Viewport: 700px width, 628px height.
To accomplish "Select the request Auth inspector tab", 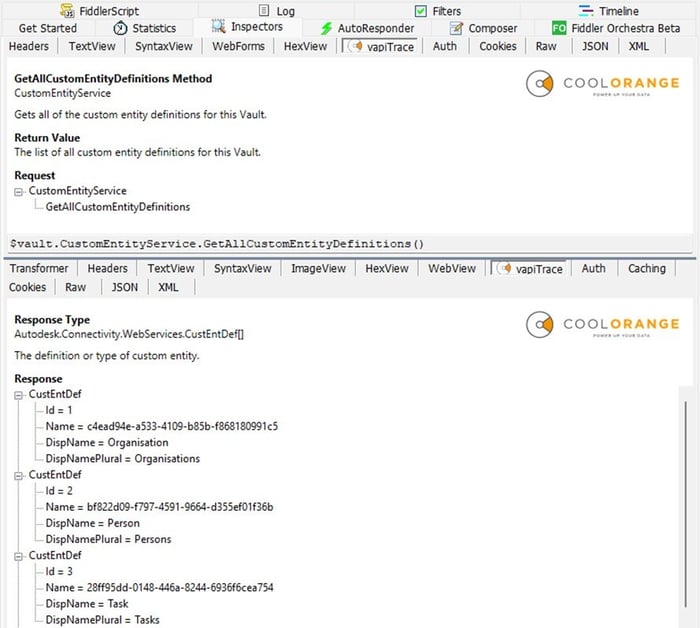I will click(445, 46).
